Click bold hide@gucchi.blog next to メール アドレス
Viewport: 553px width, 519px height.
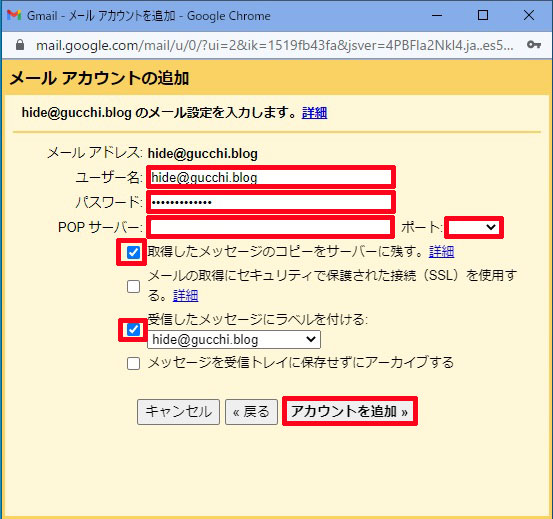[x=203, y=154]
